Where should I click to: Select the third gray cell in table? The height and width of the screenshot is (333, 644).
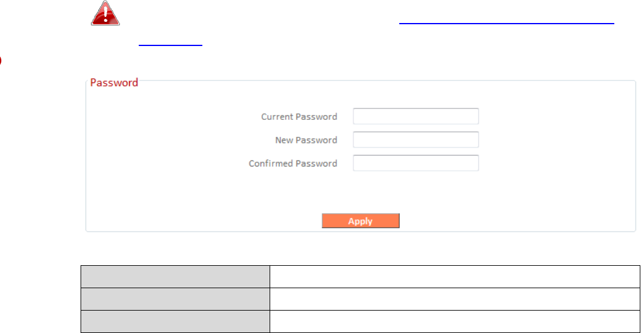175,321
